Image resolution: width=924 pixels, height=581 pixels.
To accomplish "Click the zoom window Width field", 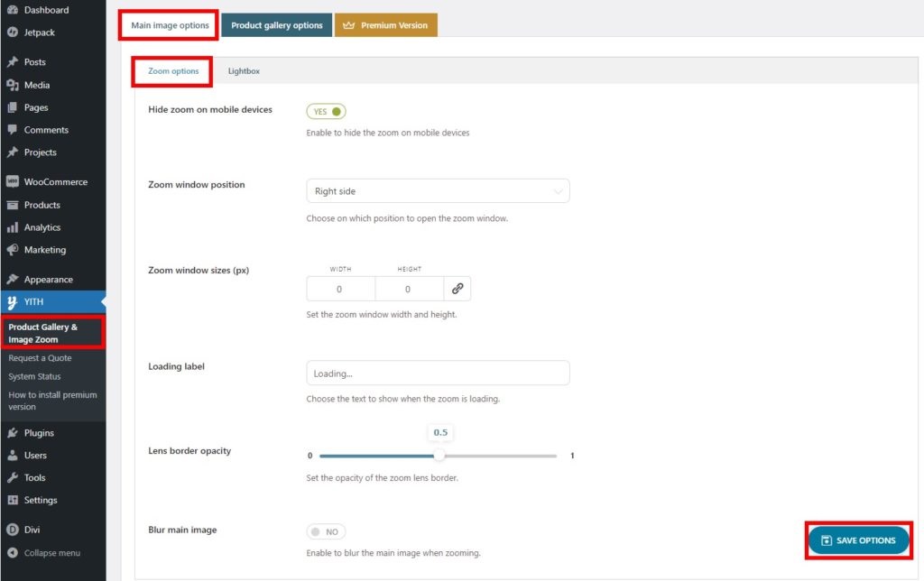I will point(340,289).
